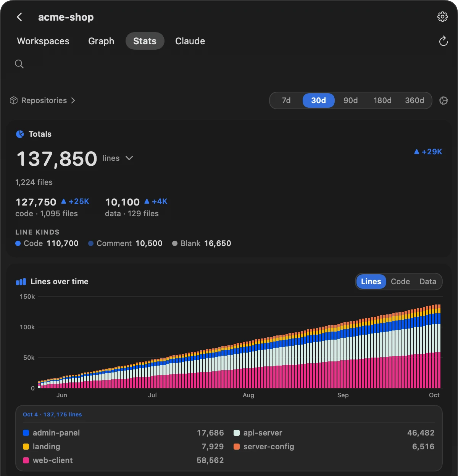458x476 pixels.
Task: Click the acme-shop title
Action: tap(66, 17)
